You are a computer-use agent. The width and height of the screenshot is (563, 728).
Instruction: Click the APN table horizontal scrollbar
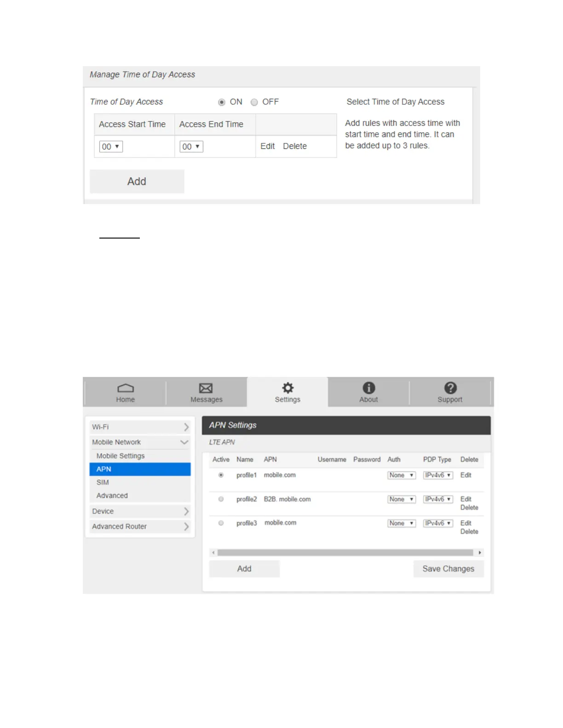tap(345, 553)
